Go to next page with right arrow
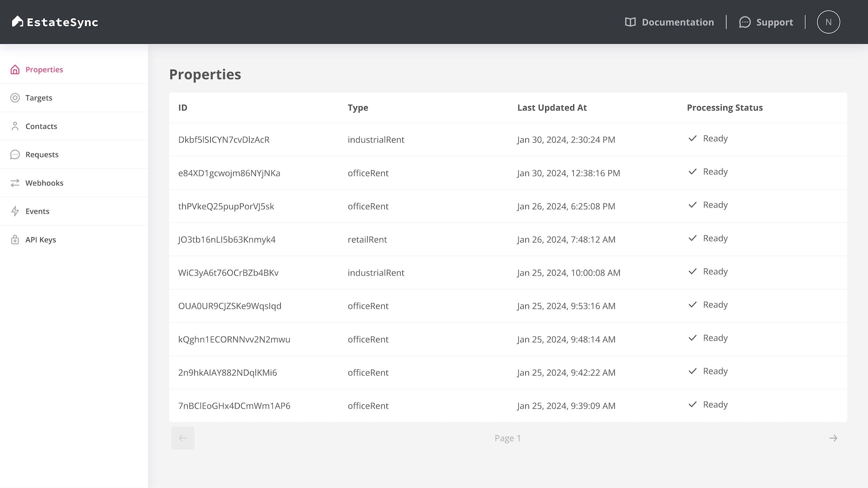Viewport: 868px width, 488px height. (833, 438)
